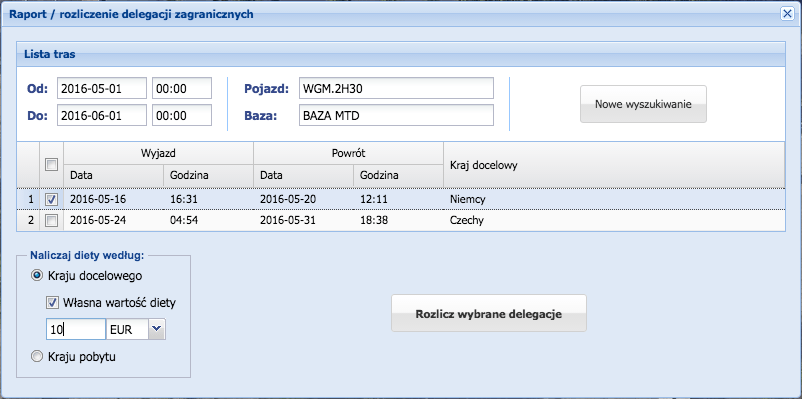The image size is (802, 399).
Task: Click the Wyjazd group header
Action: [x=159, y=153]
